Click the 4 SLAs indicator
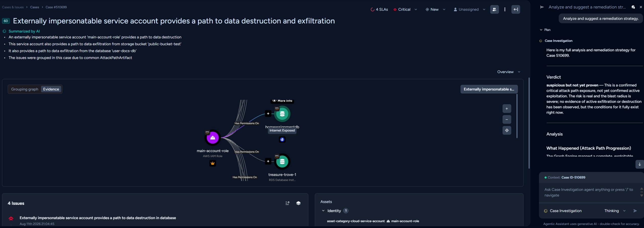This screenshot has height=228, width=644. (x=379, y=10)
